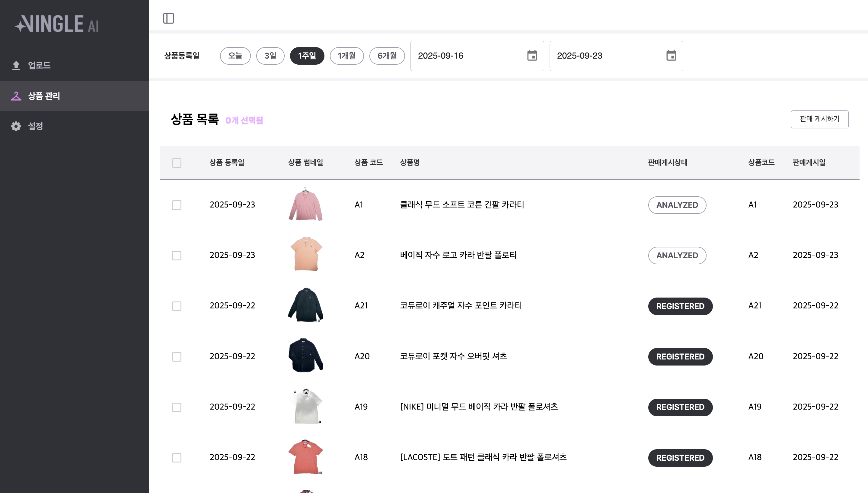The width and height of the screenshot is (868, 493).
Task: Click the hanger icon for 상품 관리
Action: click(16, 96)
